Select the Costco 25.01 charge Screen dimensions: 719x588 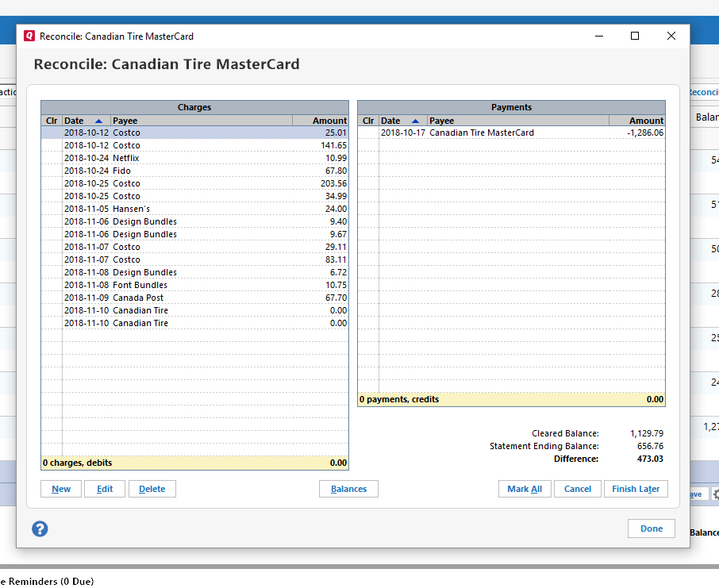click(195, 133)
